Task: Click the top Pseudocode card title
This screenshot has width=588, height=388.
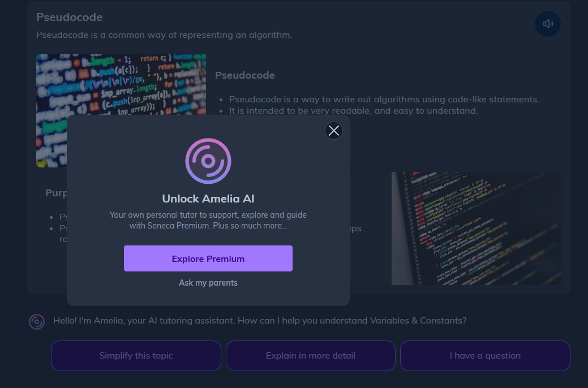Action: (x=69, y=18)
